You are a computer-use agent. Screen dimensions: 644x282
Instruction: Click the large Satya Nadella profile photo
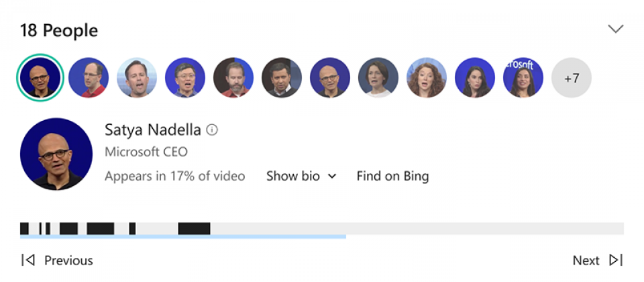pos(56,154)
